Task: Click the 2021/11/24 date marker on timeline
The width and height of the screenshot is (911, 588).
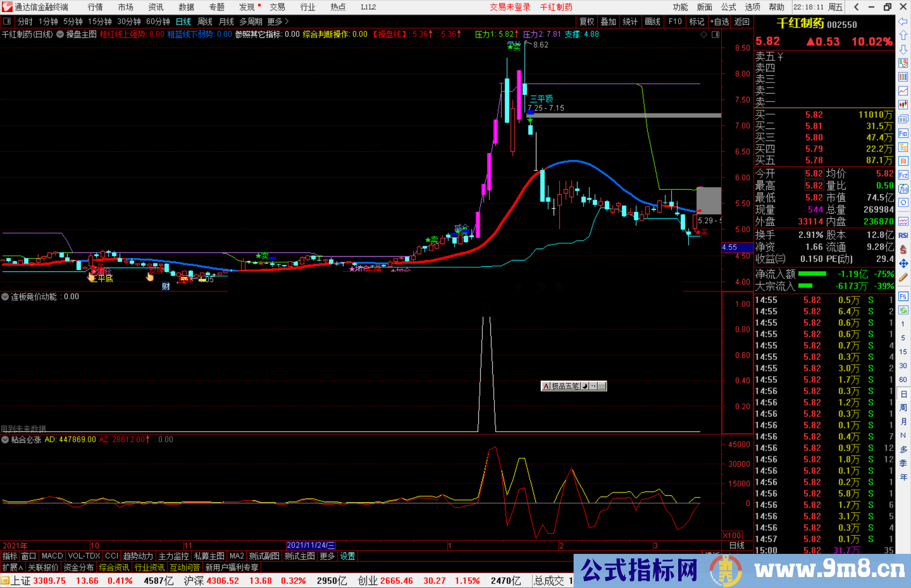Action: 310,545
